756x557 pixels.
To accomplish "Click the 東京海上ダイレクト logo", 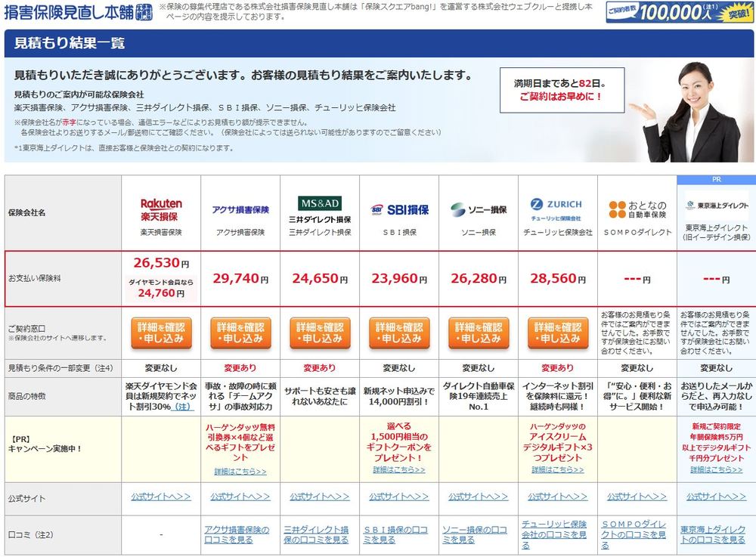I will coord(717,206).
